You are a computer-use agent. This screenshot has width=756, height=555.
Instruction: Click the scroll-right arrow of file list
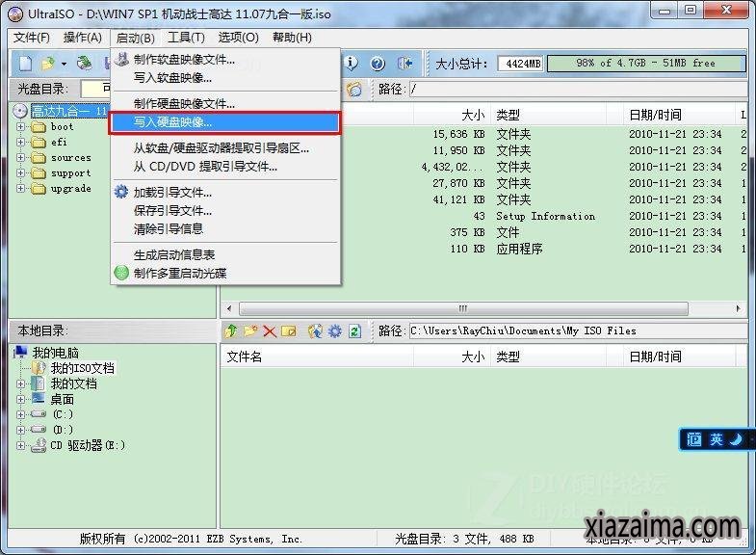click(x=738, y=308)
